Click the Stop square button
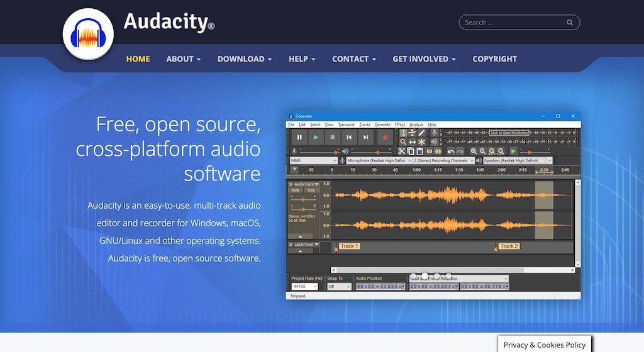The width and height of the screenshot is (644, 352). pyautogui.click(x=333, y=138)
